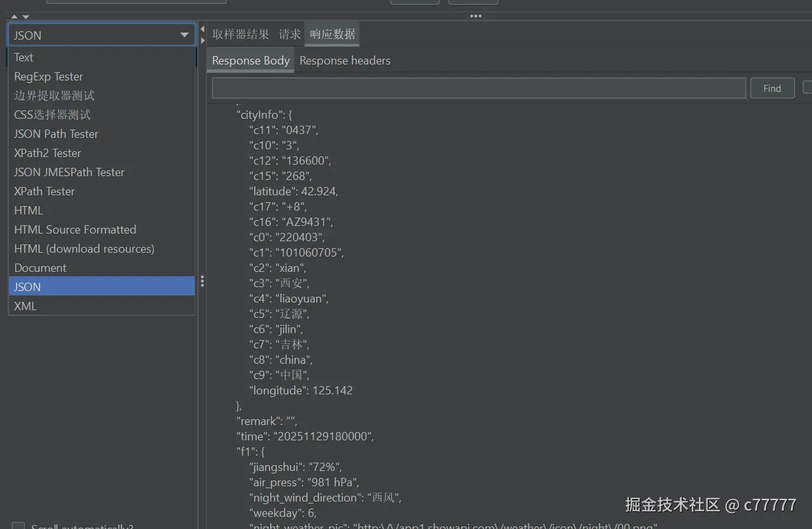Viewport: 812px width, 529px height.
Task: Click the "c0": "220403" line
Action: click(x=287, y=237)
